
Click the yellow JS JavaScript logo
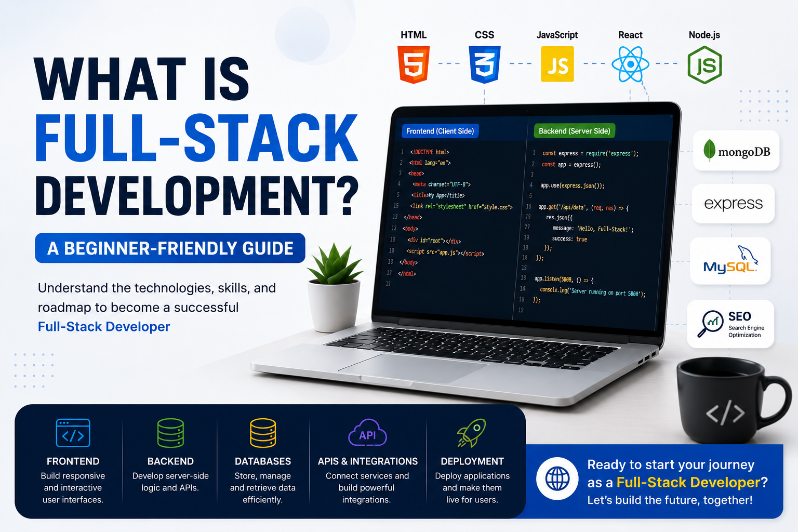coord(557,64)
